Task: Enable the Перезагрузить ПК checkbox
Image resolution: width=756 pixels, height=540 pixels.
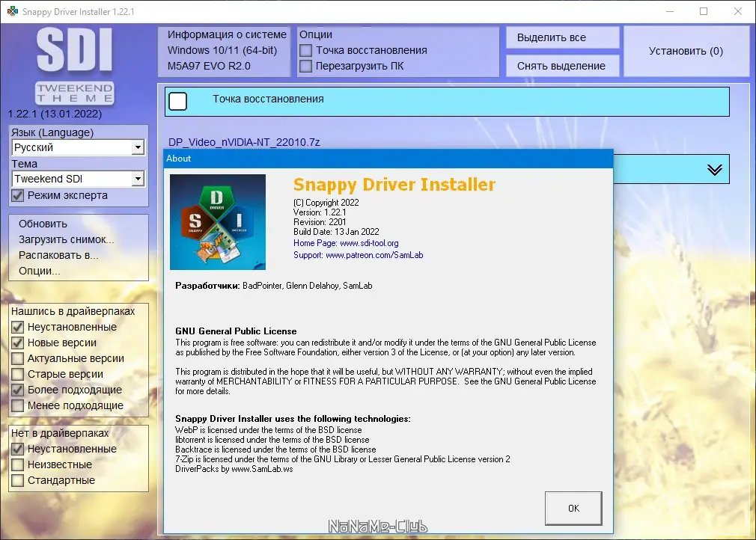Action: 306,66
